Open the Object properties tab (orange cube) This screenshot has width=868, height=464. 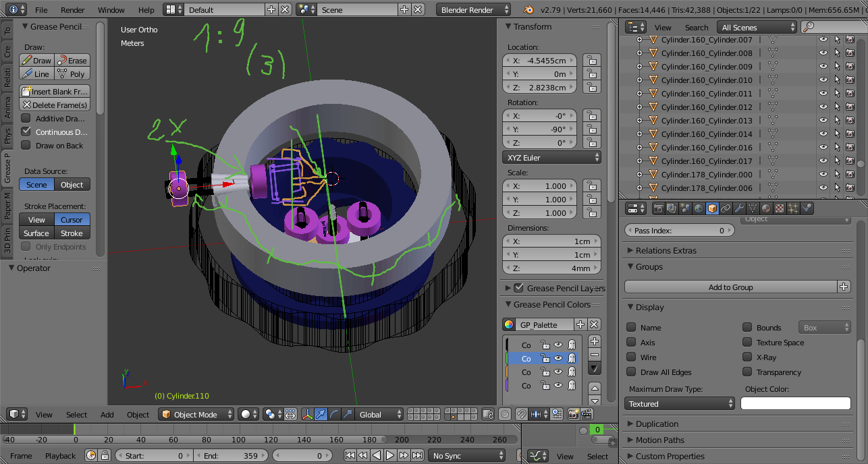click(x=713, y=208)
